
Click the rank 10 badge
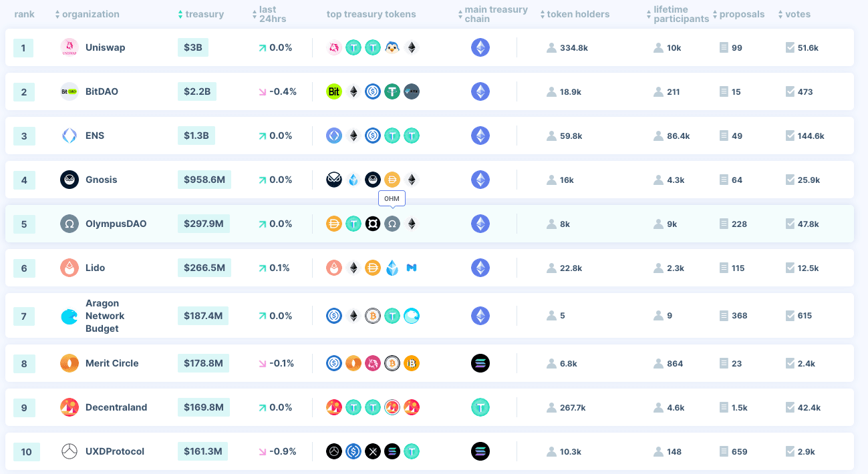click(x=27, y=451)
